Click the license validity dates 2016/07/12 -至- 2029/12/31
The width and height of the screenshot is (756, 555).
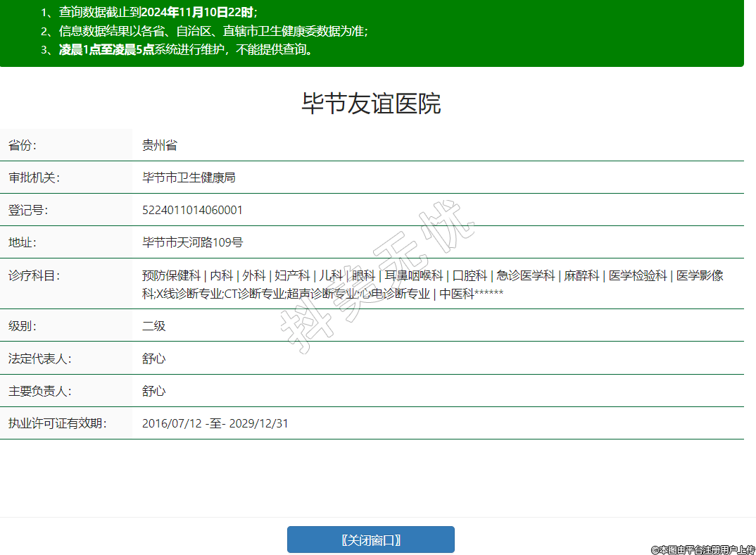(x=215, y=423)
